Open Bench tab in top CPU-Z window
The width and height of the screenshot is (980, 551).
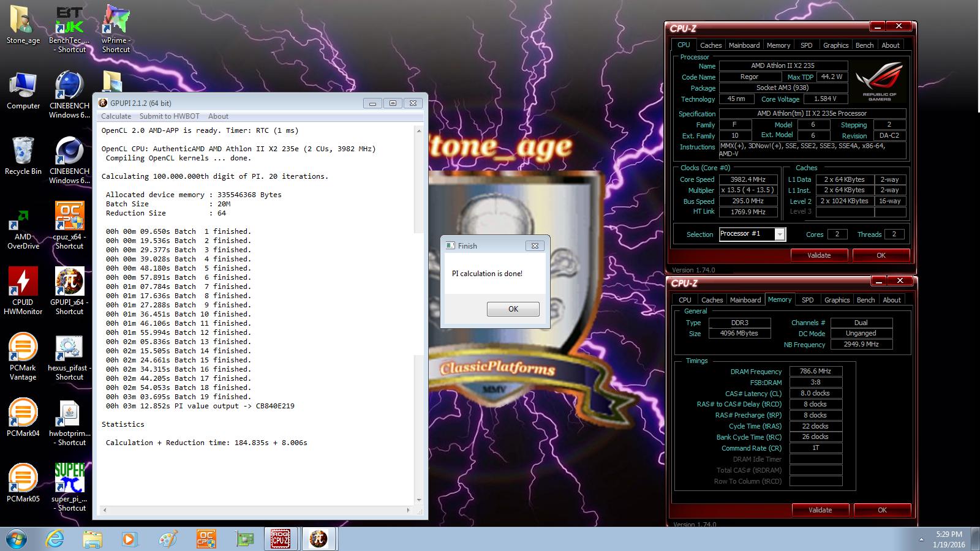(x=865, y=45)
